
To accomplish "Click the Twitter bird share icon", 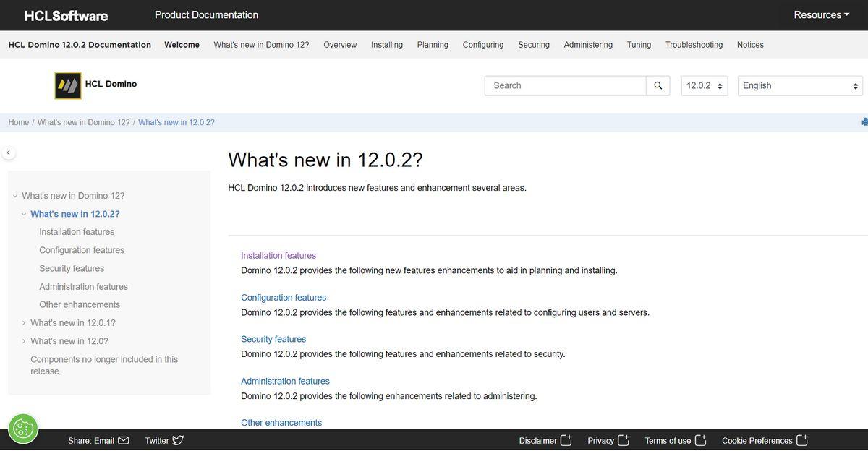I will click(x=178, y=440).
